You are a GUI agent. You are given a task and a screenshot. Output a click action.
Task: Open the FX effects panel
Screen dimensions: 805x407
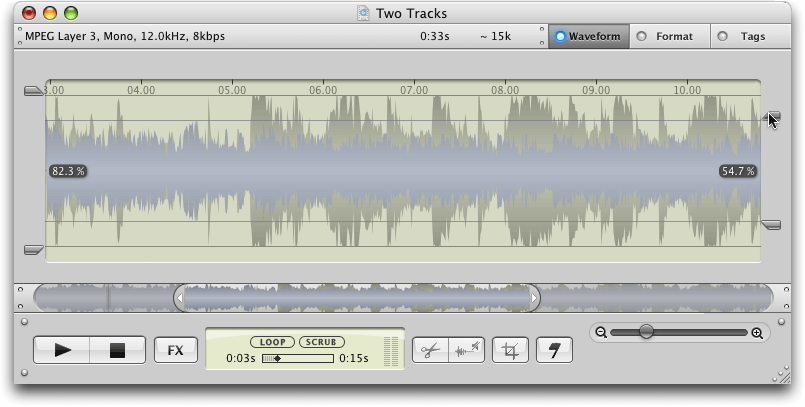click(176, 350)
